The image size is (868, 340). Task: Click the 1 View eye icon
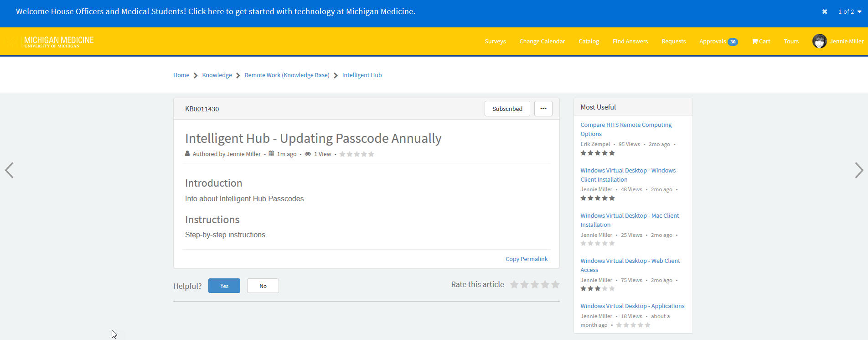click(308, 154)
